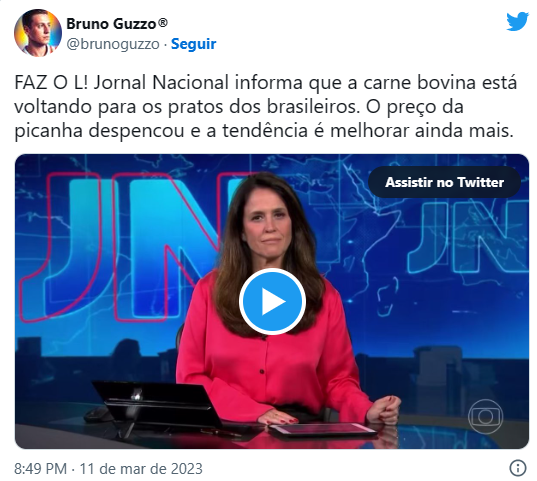Image resolution: width=537 pixels, height=481 pixels.
Task: Click the registered symbol beside Bruno Guzzo
Action: pos(163,23)
